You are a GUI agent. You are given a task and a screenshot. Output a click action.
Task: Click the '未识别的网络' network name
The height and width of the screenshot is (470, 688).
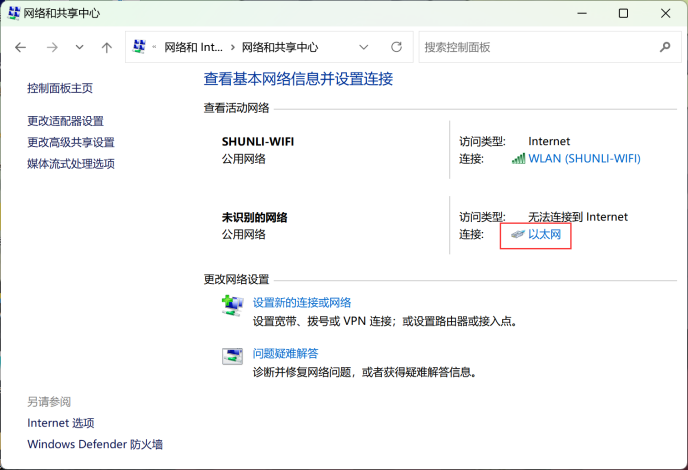coord(254,217)
